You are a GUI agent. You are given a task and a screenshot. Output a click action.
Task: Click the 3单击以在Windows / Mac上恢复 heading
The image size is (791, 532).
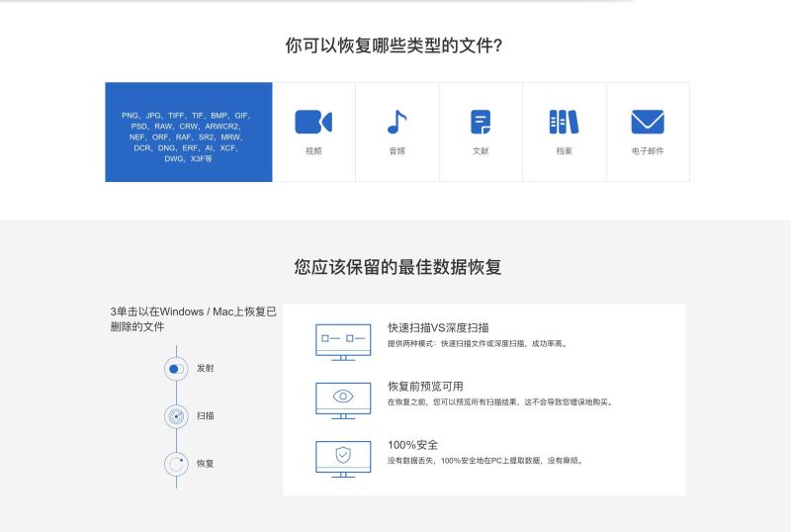[193, 319]
